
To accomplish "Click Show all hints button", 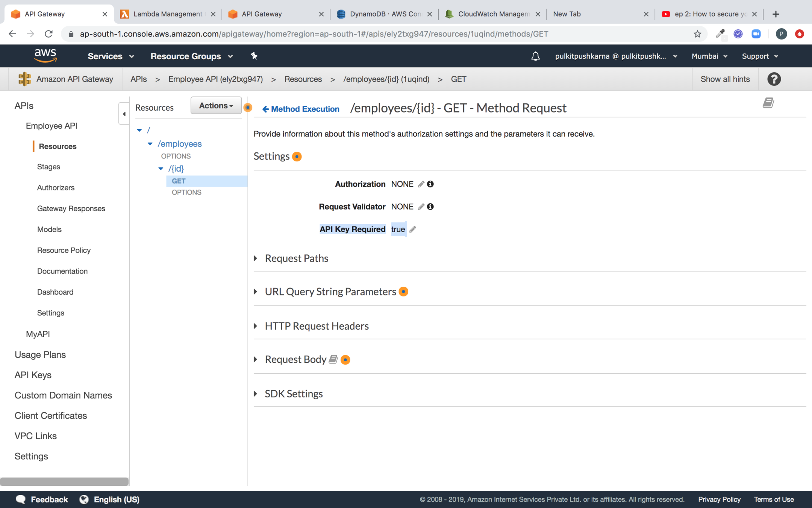I will coord(725,79).
